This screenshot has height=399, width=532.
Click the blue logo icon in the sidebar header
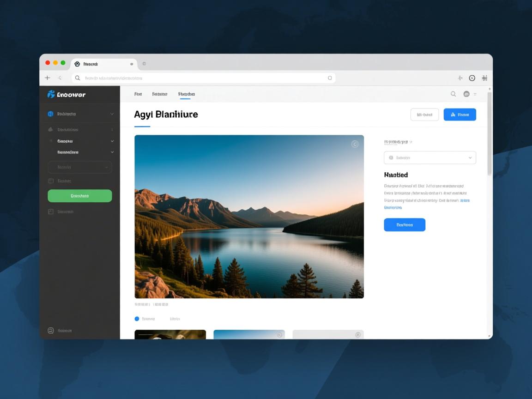coord(51,94)
